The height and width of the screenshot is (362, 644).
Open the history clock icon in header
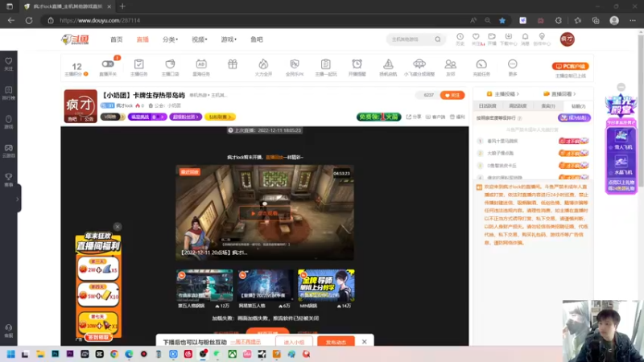460,37
